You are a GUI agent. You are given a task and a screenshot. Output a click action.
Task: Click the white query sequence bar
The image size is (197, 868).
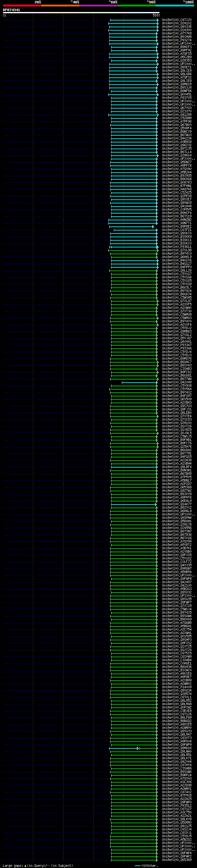81,13
